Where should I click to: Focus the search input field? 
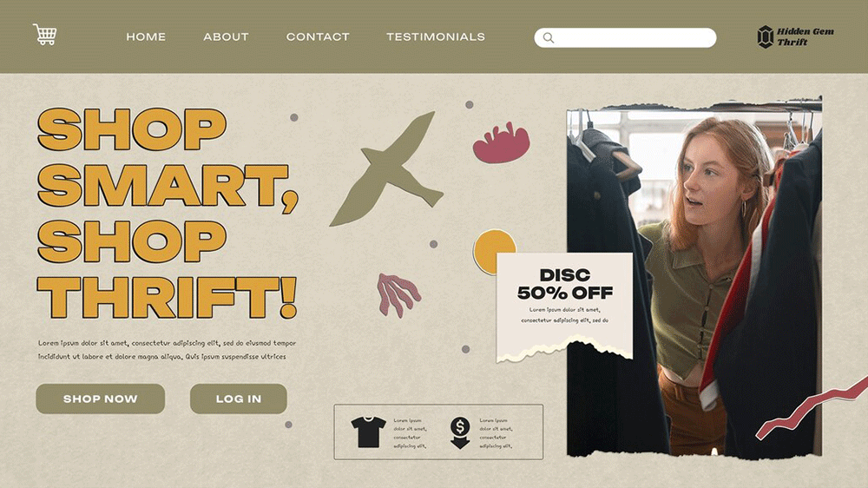(625, 37)
